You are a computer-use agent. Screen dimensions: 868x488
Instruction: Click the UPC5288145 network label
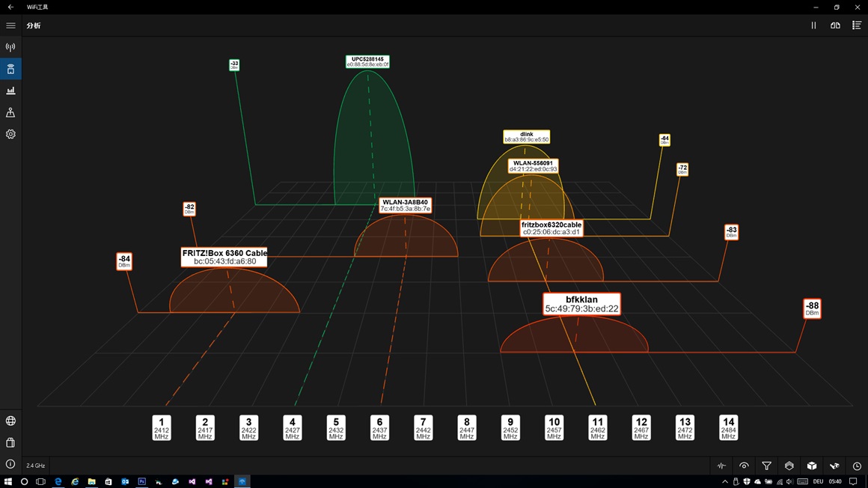367,61
